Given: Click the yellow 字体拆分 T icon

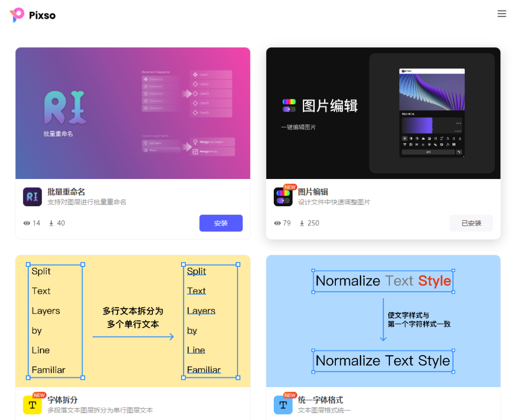Looking at the screenshot, I should pyautogui.click(x=32, y=405).
